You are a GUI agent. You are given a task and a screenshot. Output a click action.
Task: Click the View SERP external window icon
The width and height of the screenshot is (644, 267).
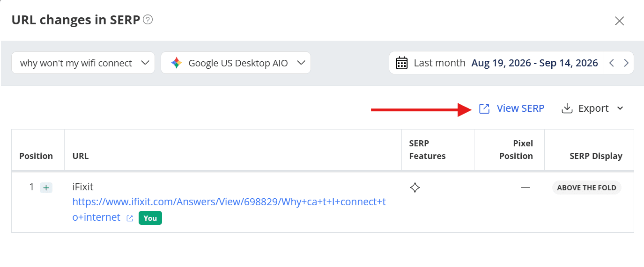(484, 108)
